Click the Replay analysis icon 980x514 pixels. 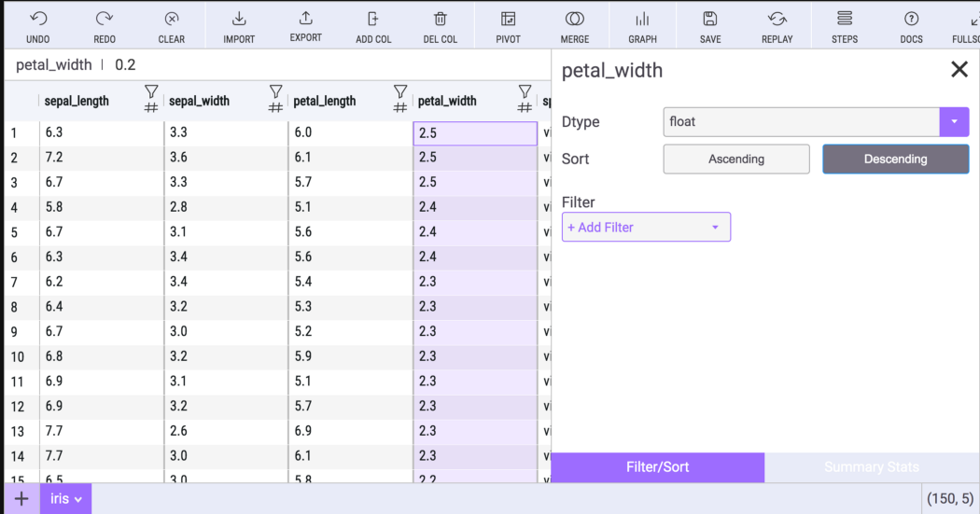coord(777,20)
